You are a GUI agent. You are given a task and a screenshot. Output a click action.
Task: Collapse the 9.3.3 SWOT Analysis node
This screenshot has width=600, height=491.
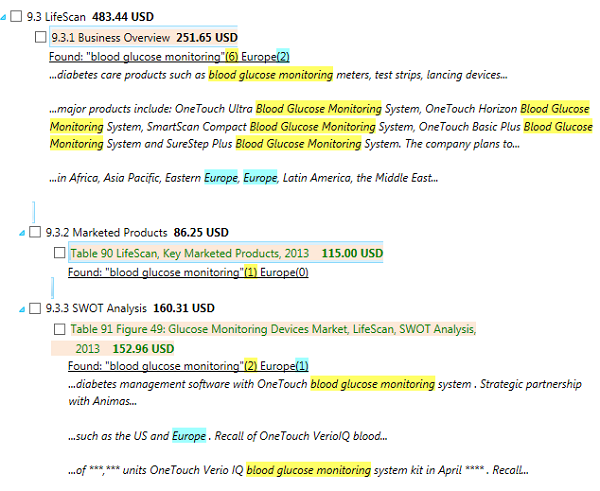[23, 308]
